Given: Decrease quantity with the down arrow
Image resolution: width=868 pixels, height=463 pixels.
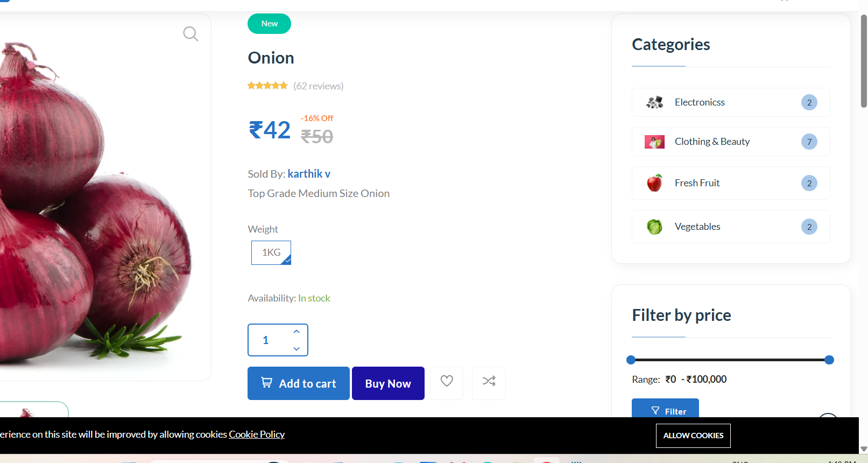Looking at the screenshot, I should [x=297, y=349].
